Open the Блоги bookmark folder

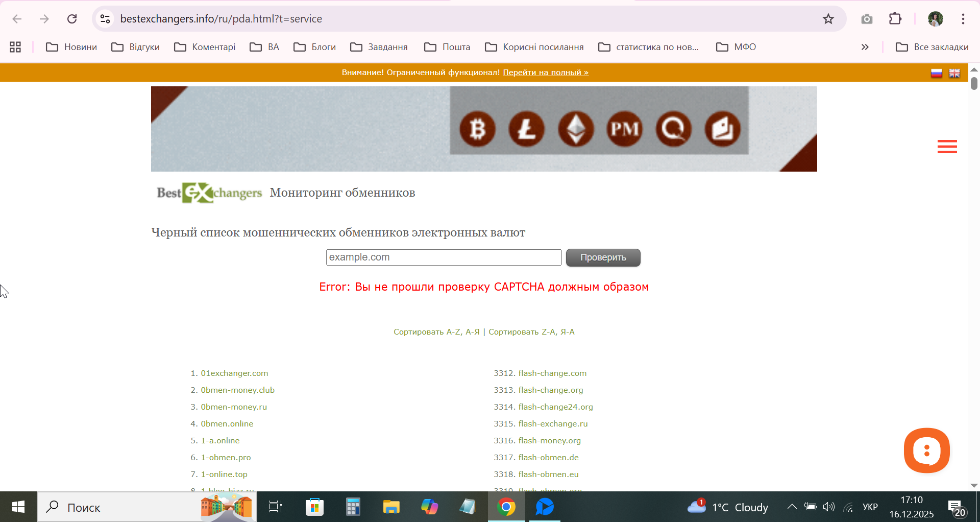[314, 47]
